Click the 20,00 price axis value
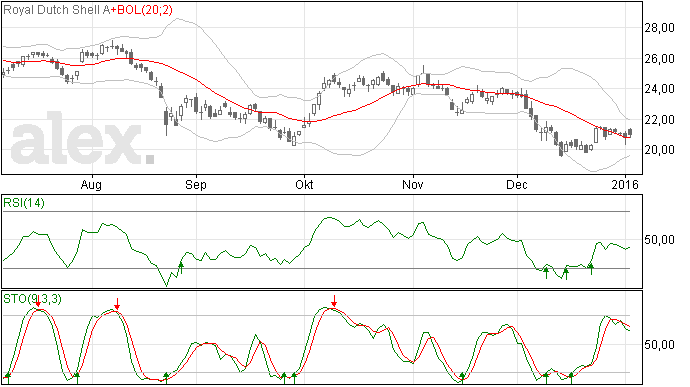The width and height of the screenshot is (690, 387). click(659, 150)
